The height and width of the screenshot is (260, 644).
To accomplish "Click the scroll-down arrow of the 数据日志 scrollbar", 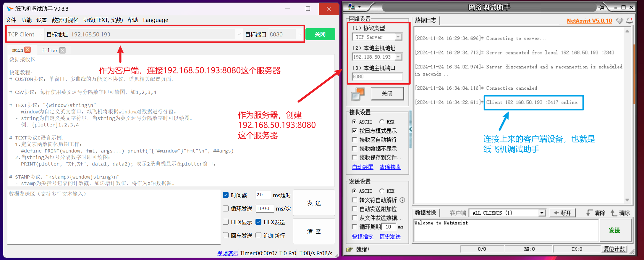I will click(627, 200).
